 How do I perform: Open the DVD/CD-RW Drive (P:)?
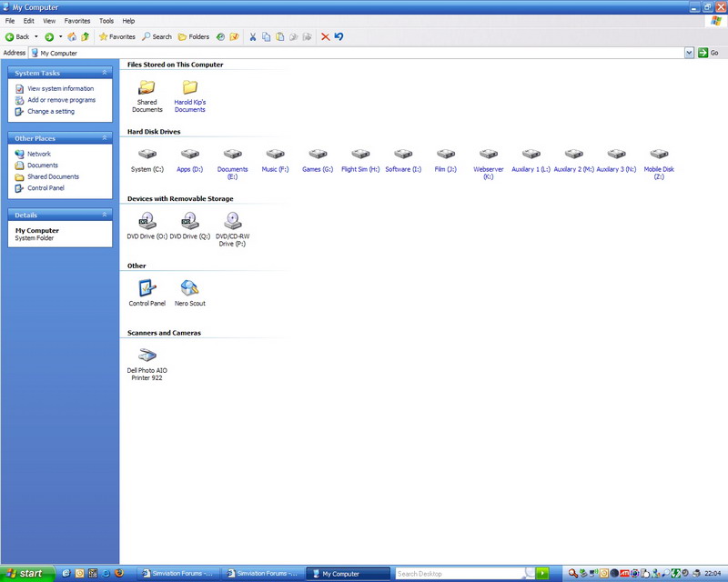(233, 221)
